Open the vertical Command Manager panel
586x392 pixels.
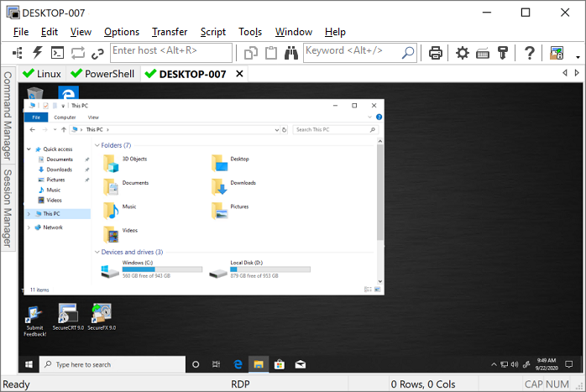tap(7, 115)
